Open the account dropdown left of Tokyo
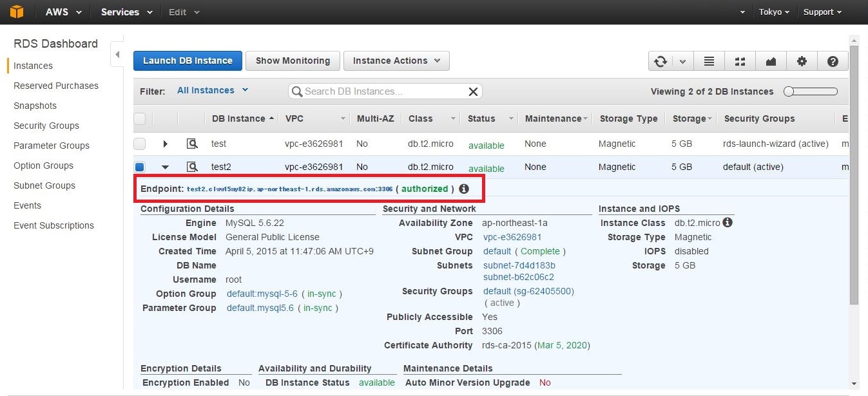 tap(742, 12)
